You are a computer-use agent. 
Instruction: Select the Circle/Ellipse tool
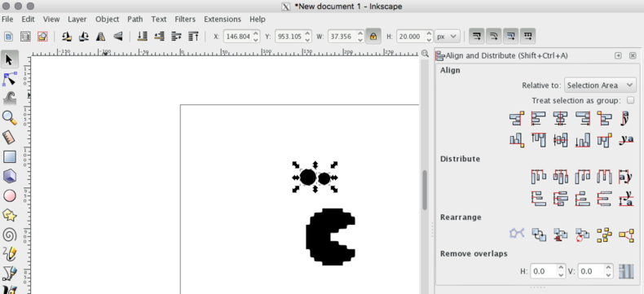[10, 196]
